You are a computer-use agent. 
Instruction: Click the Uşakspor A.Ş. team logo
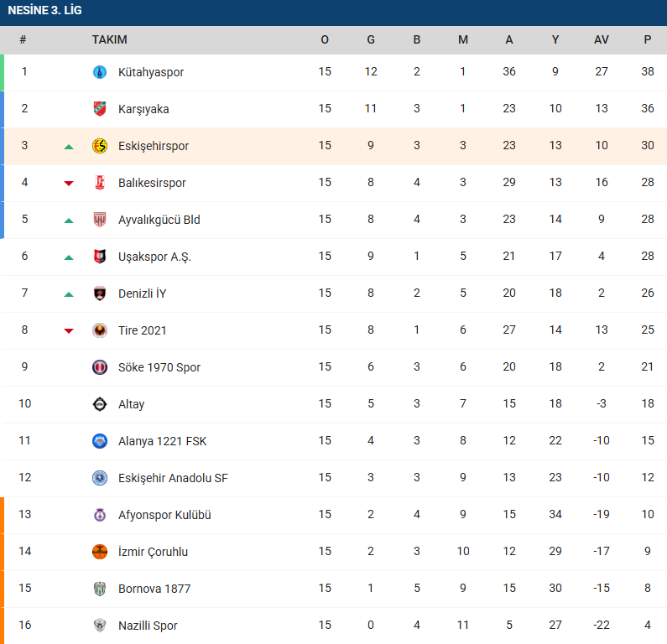pos(100,257)
